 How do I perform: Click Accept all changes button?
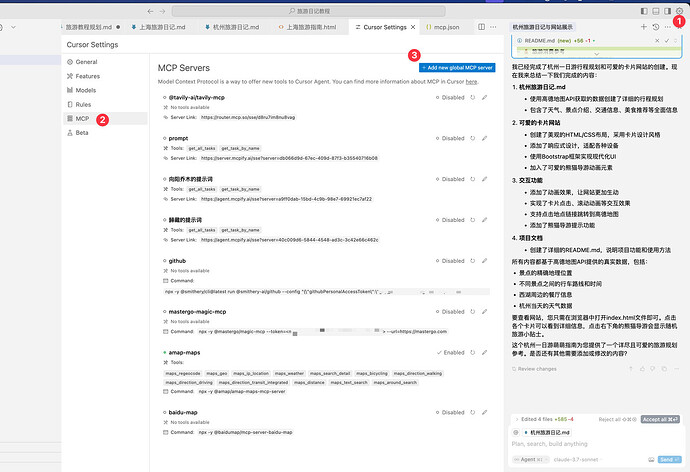pos(660,419)
